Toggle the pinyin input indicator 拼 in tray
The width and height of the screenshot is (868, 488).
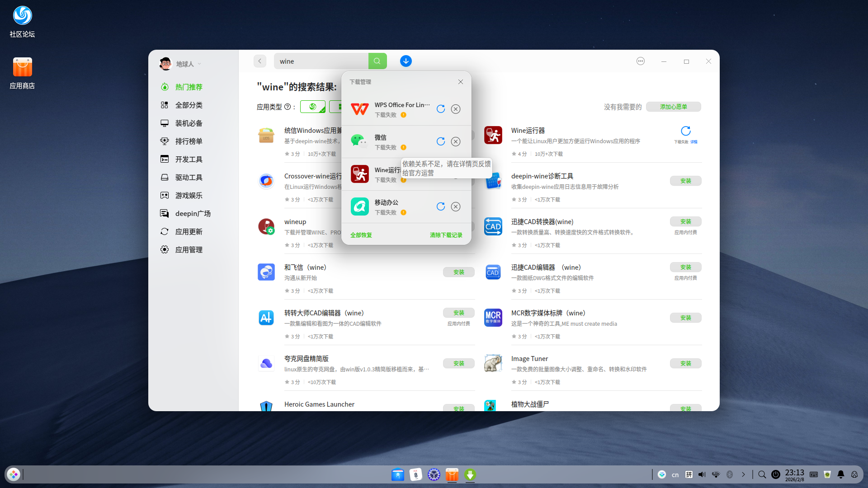pyautogui.click(x=689, y=474)
